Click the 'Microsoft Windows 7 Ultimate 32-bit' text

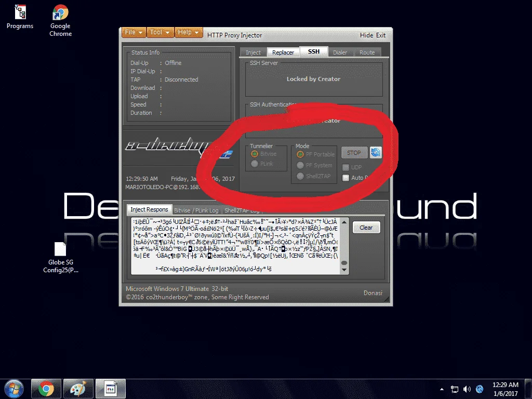pos(177,289)
